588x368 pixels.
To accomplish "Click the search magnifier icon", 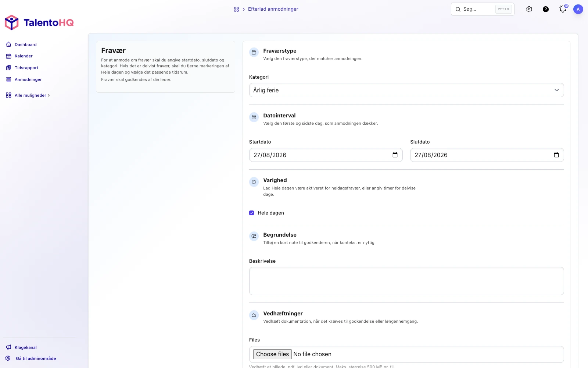I will 458,9.
